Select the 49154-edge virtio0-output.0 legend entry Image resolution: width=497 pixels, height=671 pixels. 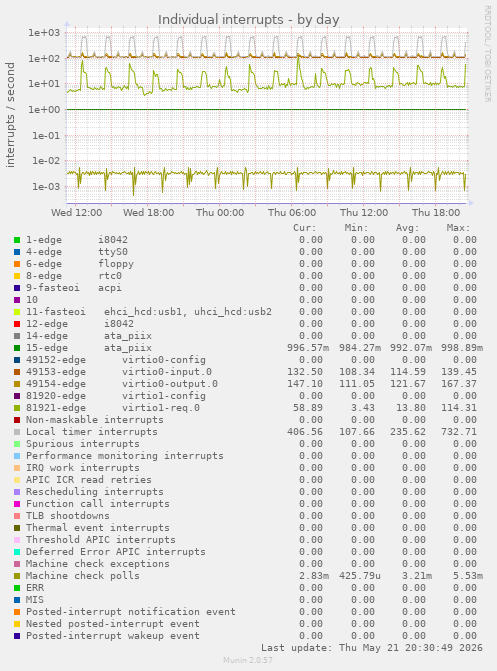122,384
